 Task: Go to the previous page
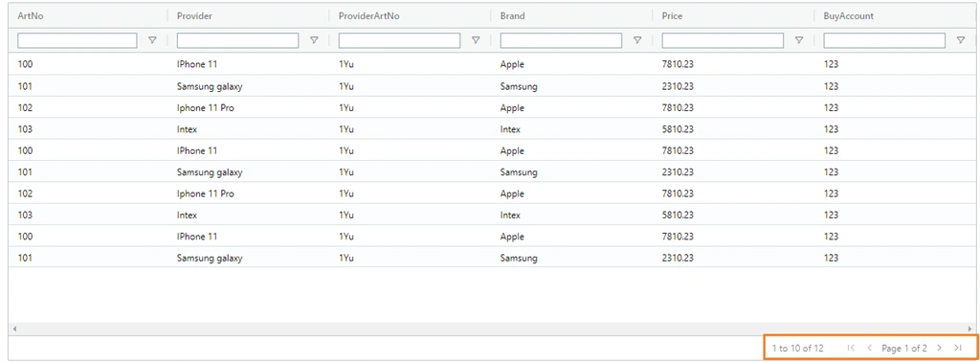pyautogui.click(x=869, y=348)
